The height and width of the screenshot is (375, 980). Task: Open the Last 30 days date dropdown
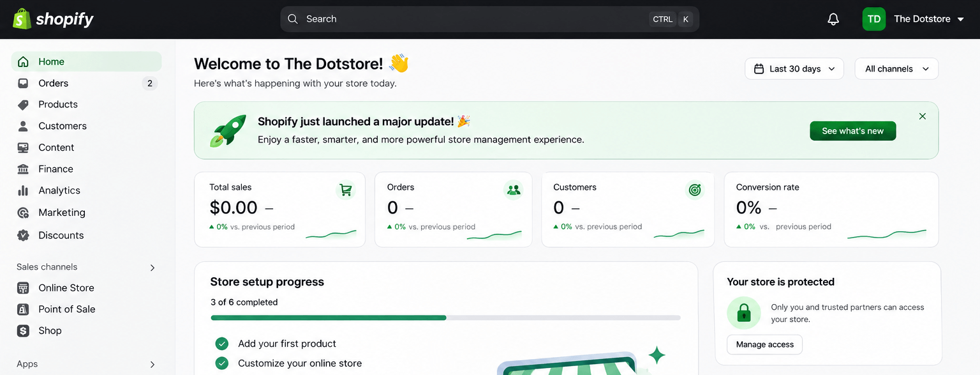794,69
